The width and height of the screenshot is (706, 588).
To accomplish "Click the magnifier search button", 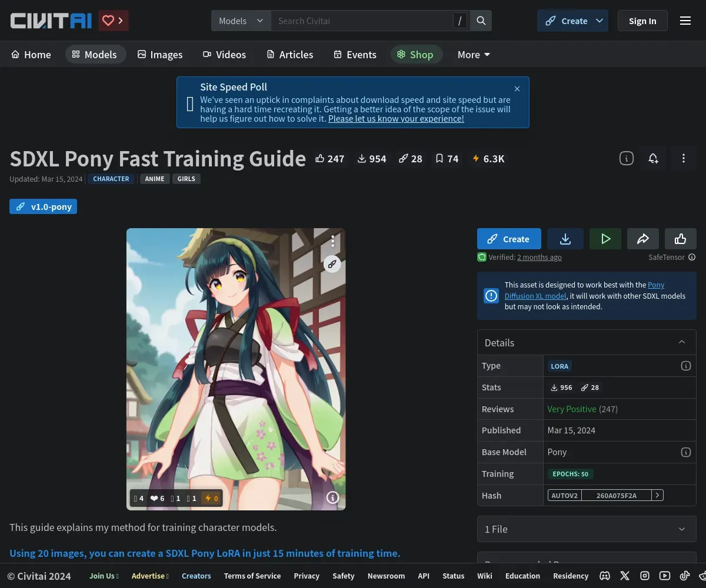I will (481, 21).
